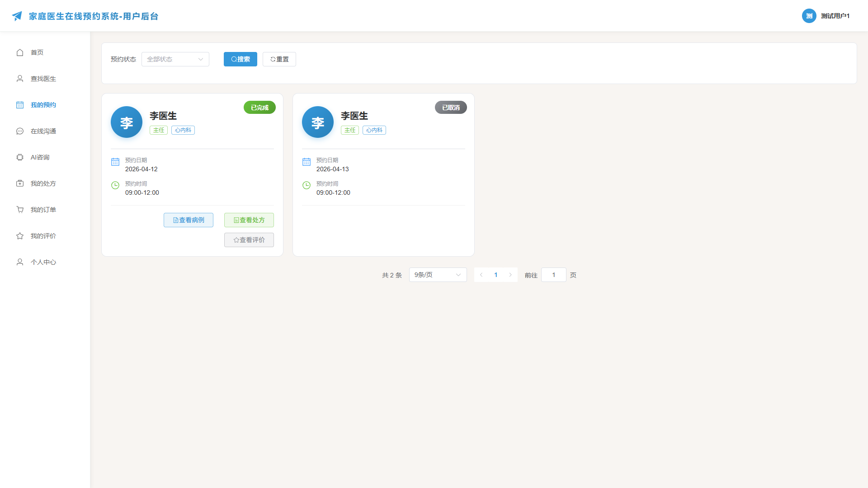Click the 测试用户1 username
Viewport: 868px width, 488px height.
[835, 16]
